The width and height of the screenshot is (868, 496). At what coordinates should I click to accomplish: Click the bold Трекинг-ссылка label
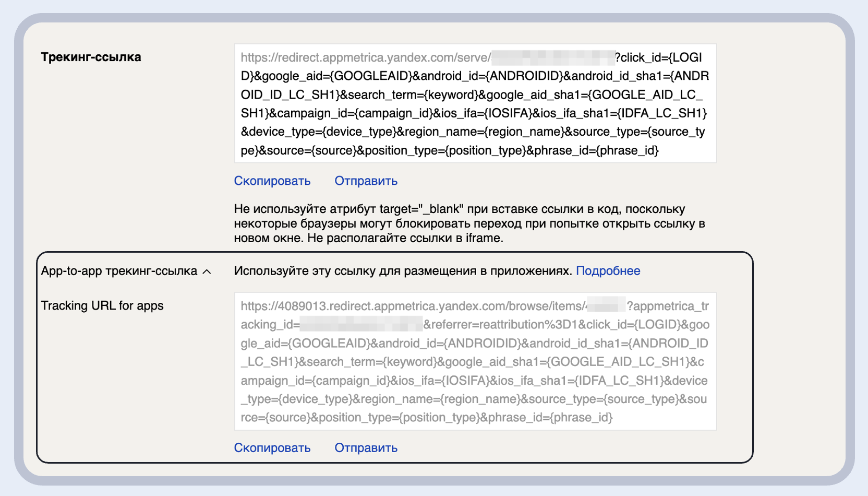pos(91,57)
